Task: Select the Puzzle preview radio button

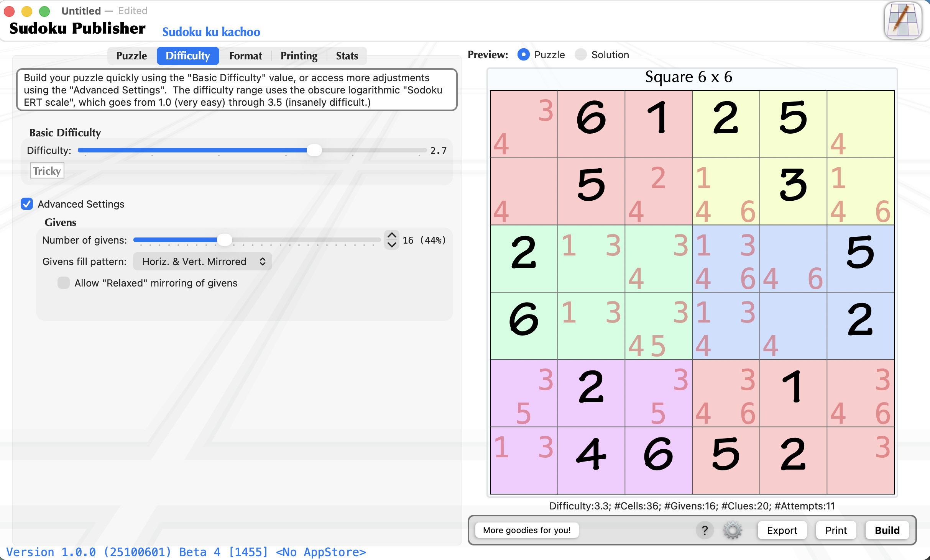Action: [524, 55]
